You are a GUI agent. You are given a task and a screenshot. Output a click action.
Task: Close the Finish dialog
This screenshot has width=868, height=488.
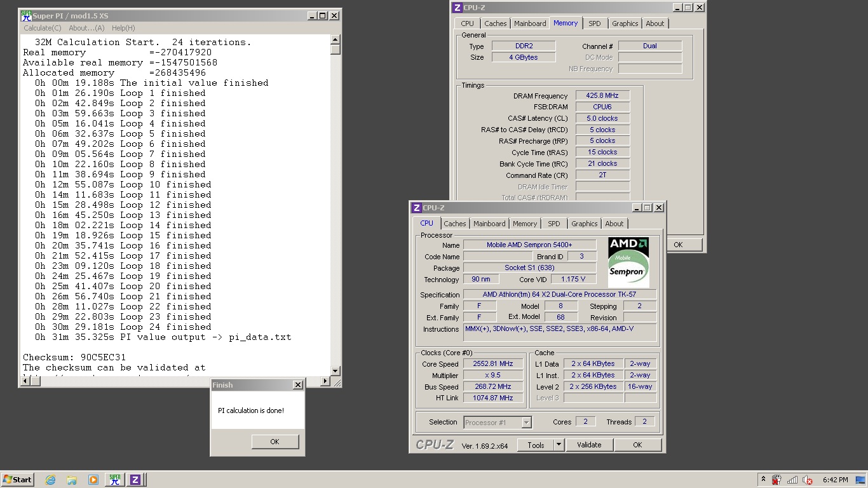[x=297, y=385]
